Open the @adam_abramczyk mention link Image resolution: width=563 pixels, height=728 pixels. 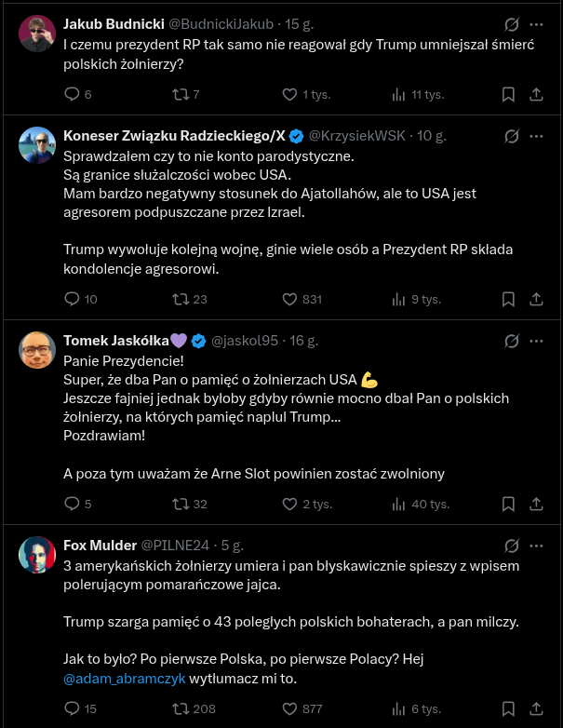pyautogui.click(x=124, y=679)
